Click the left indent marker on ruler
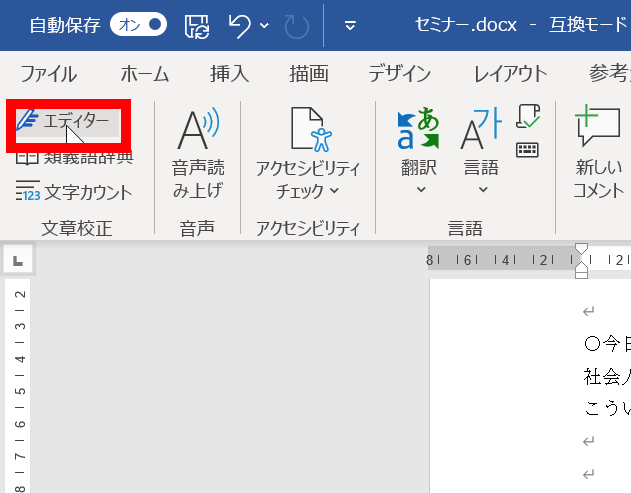This screenshot has width=631, height=493. click(581, 274)
